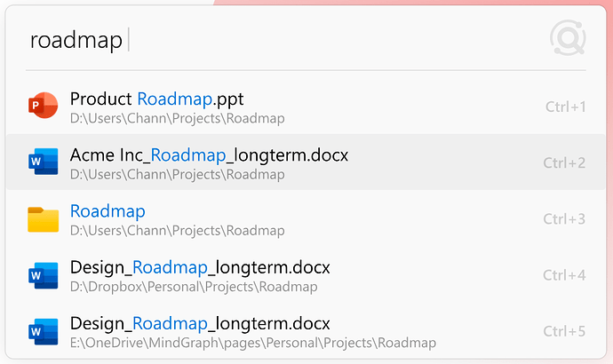Click the Ctrl+4 shortcut hint
The width and height of the screenshot is (613, 364).
click(564, 275)
